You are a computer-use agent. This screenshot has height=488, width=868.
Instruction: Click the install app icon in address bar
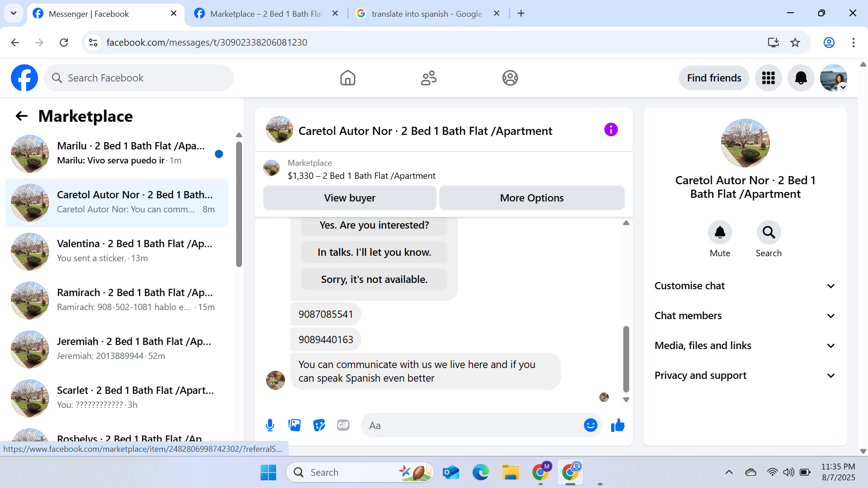773,42
